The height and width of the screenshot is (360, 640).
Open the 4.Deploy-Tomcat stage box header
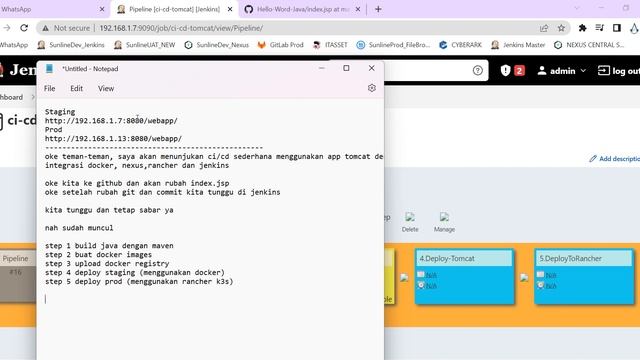pos(464,259)
